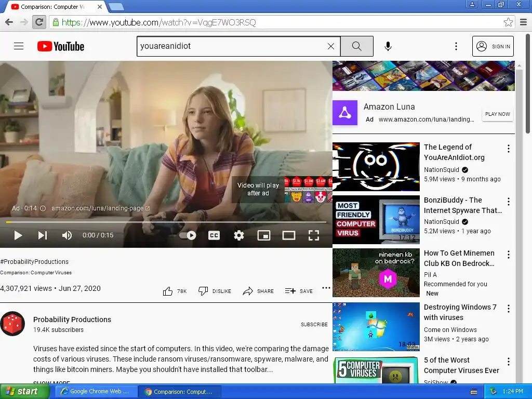The height and width of the screenshot is (399, 532).
Task: Open more actions ellipsis beside Save
Action: (326, 288)
